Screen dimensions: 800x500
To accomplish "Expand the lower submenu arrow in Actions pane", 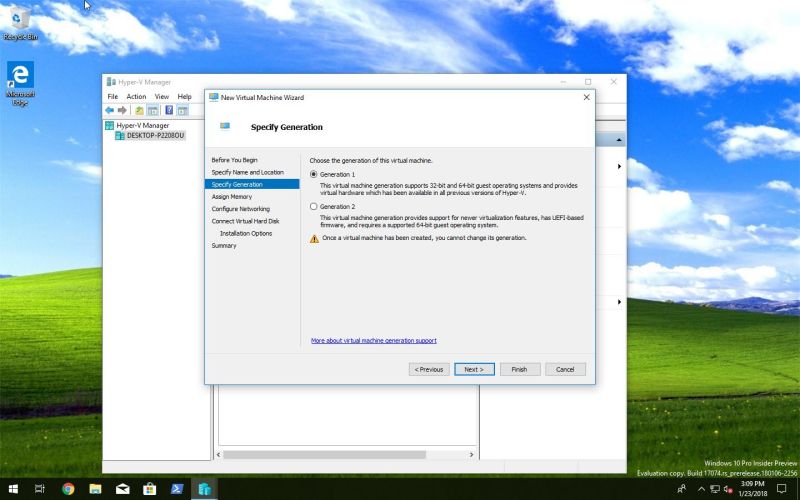I will pos(619,302).
